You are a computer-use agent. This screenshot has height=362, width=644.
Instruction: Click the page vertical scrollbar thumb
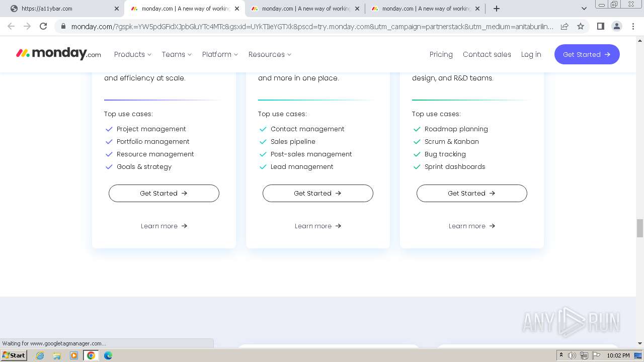639,228
